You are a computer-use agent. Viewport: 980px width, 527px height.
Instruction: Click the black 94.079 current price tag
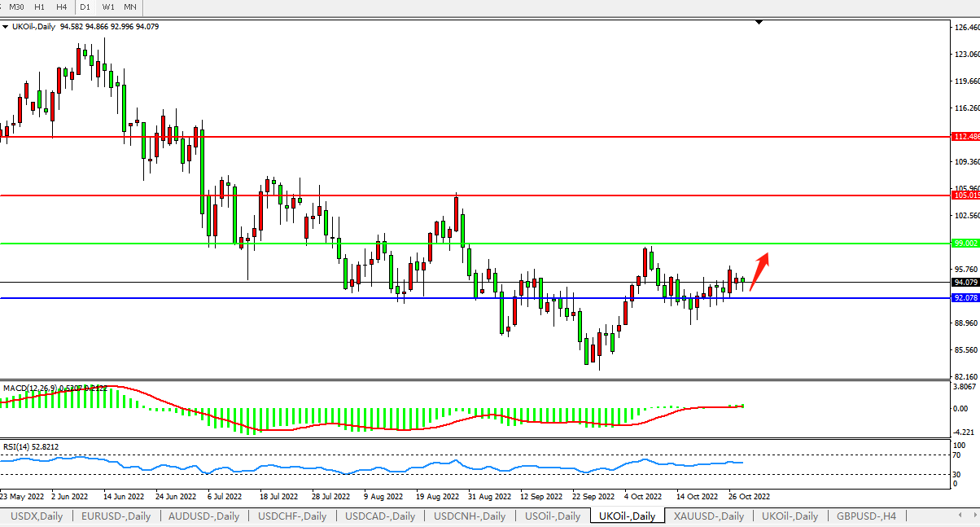pyautogui.click(x=965, y=282)
